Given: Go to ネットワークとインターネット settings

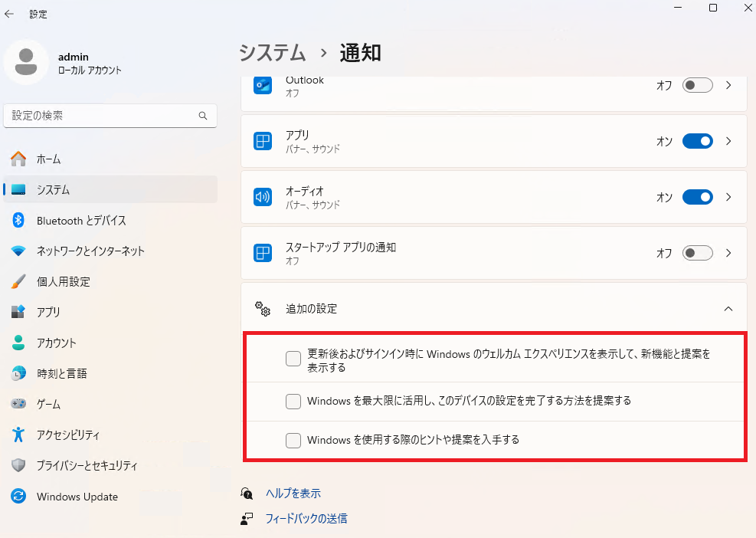Looking at the screenshot, I should [110, 251].
